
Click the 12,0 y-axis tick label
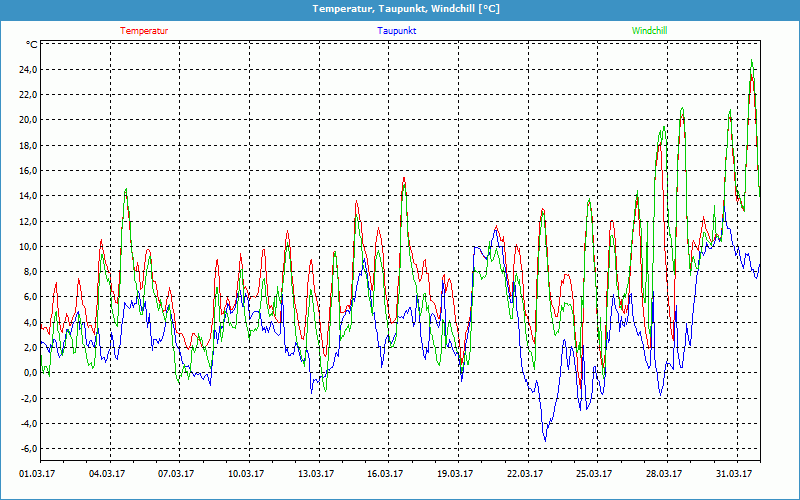pos(28,221)
